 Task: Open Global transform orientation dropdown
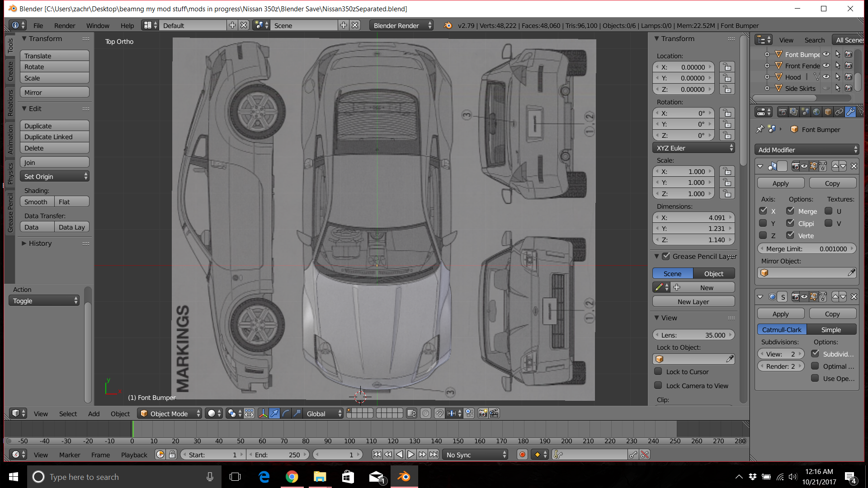tap(323, 413)
